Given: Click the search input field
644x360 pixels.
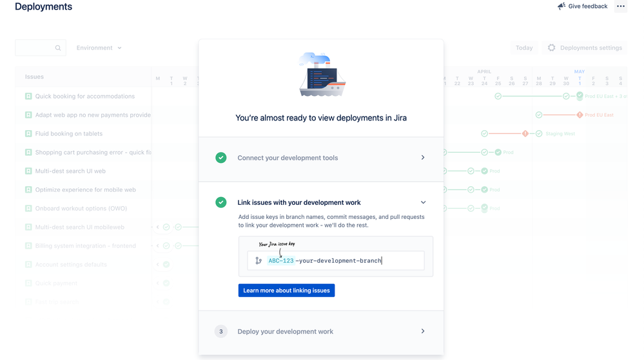Looking at the screenshot, I should point(40,48).
